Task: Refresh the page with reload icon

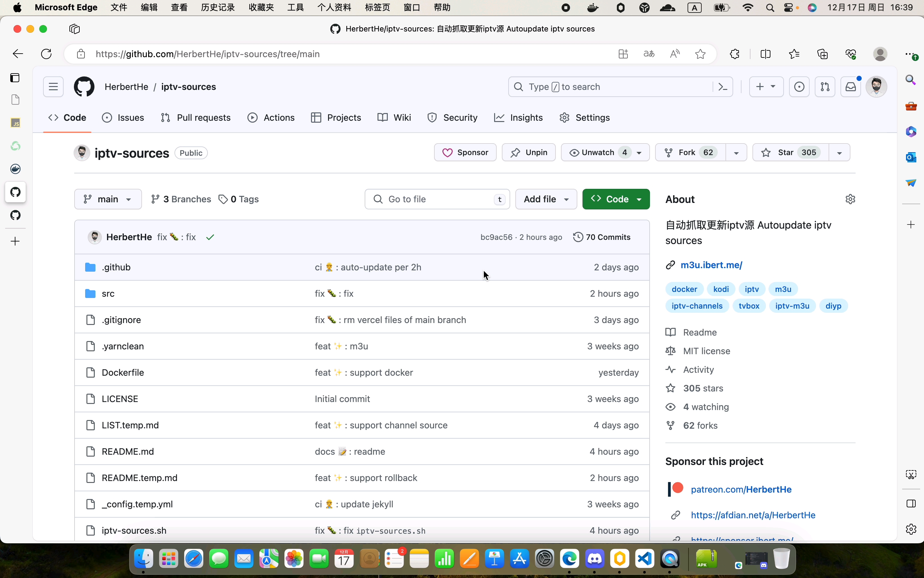Action: pyautogui.click(x=46, y=54)
